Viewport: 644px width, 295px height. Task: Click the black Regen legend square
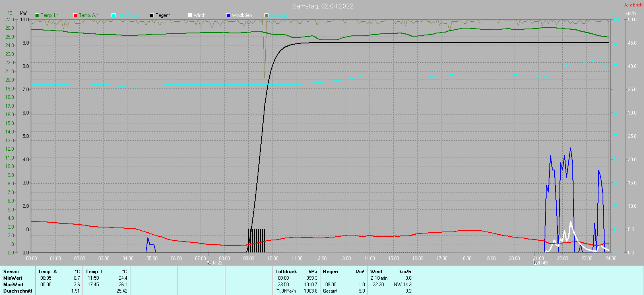pos(152,15)
